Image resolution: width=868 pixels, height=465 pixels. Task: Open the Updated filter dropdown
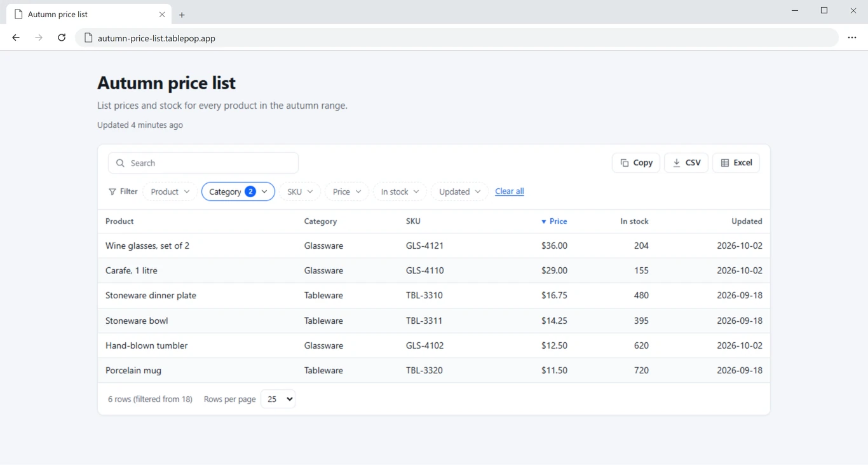459,191
